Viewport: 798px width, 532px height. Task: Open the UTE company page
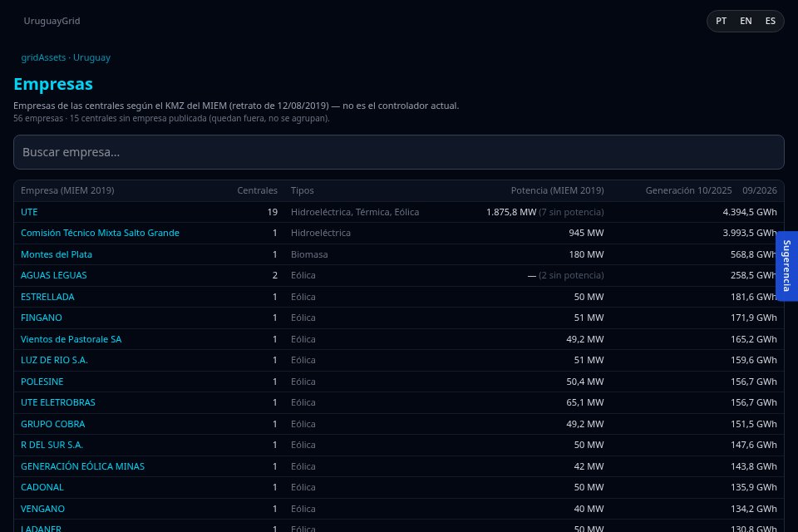click(29, 212)
